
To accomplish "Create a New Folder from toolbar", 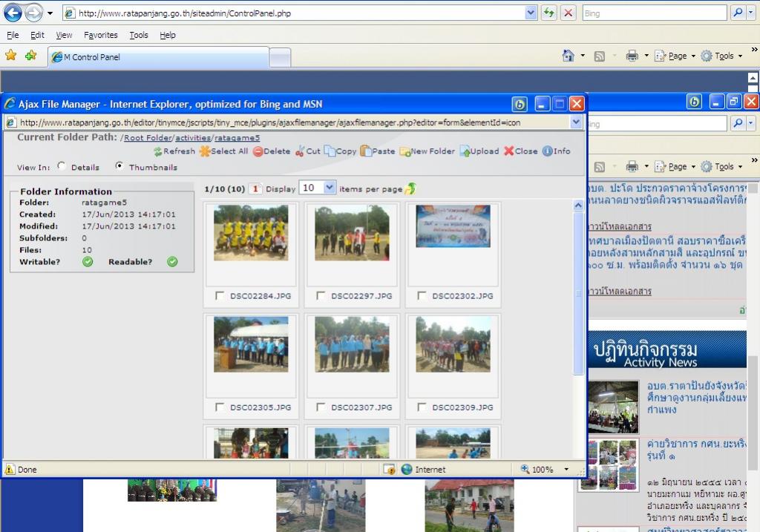I will tap(427, 151).
